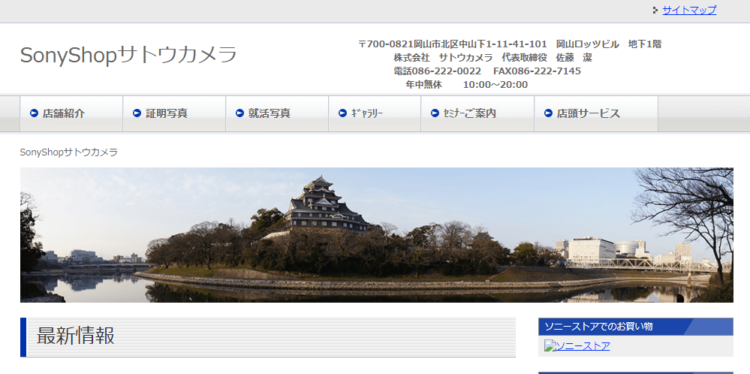Open the ギャラリー navigation item

click(375, 113)
